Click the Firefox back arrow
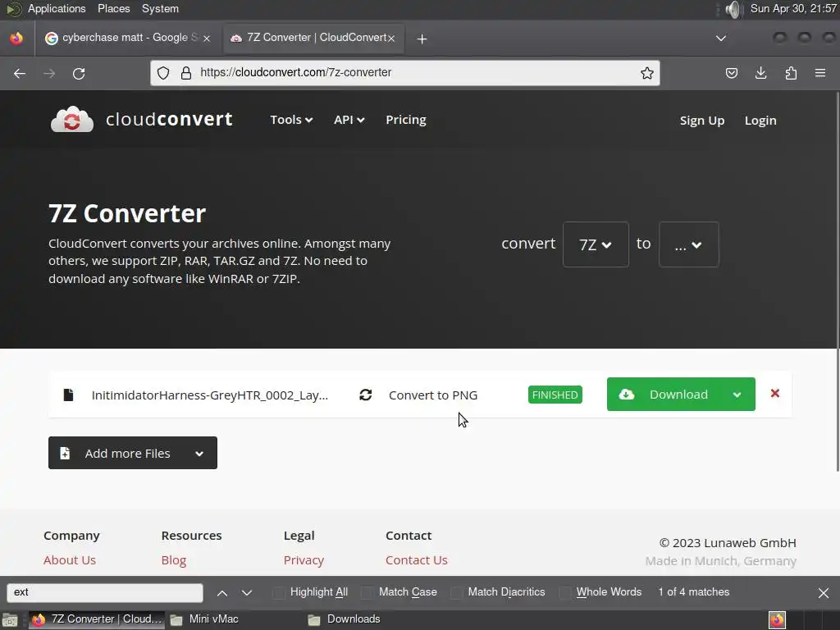 [x=20, y=73]
